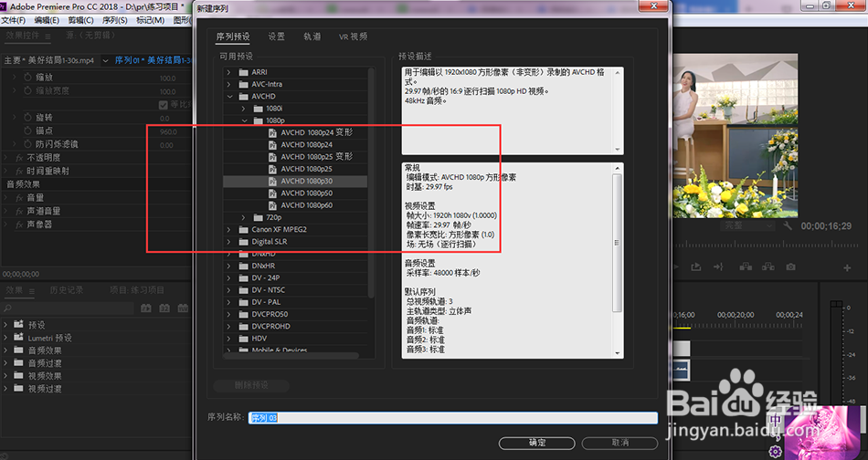Expand the 预设 effects folder
The height and width of the screenshot is (460, 868).
click(5, 325)
